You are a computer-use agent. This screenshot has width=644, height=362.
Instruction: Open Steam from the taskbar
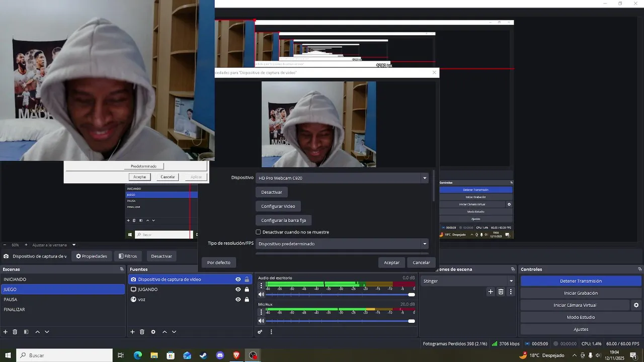[203, 355]
